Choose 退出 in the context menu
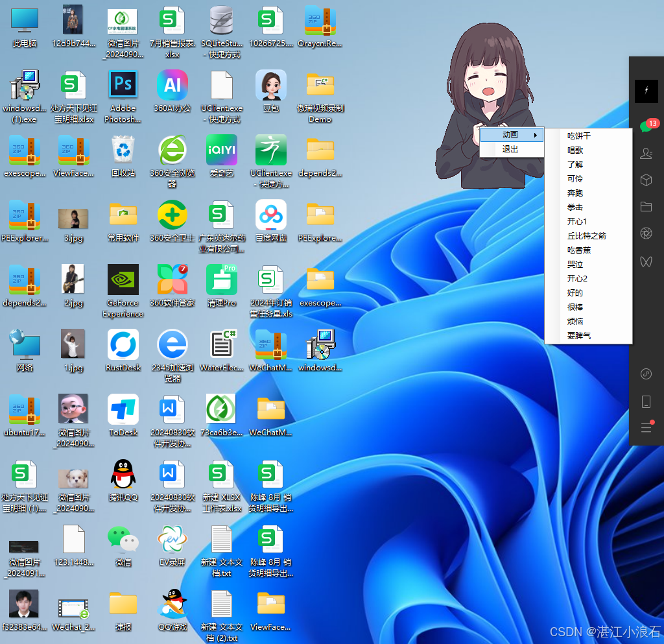 (512, 149)
